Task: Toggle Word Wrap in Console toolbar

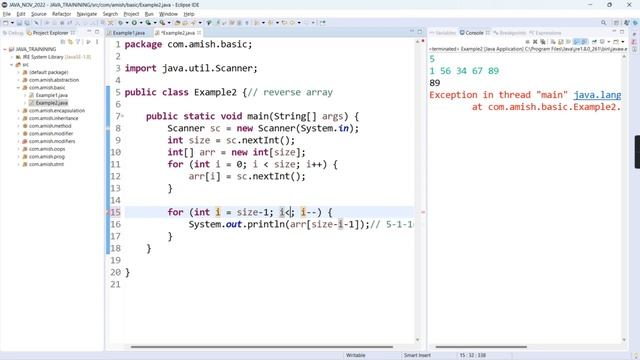Action: coord(568,42)
